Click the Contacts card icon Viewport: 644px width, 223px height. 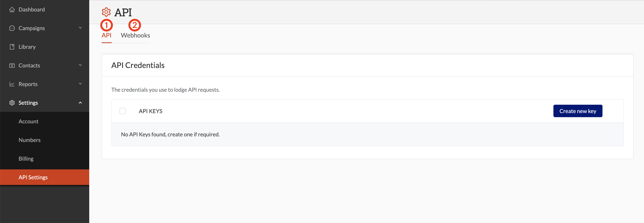coord(12,65)
